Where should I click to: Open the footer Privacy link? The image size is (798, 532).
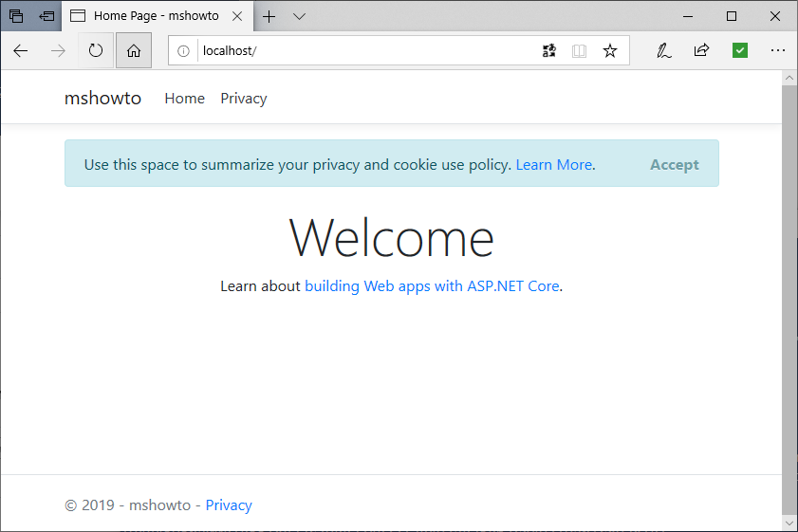(229, 505)
